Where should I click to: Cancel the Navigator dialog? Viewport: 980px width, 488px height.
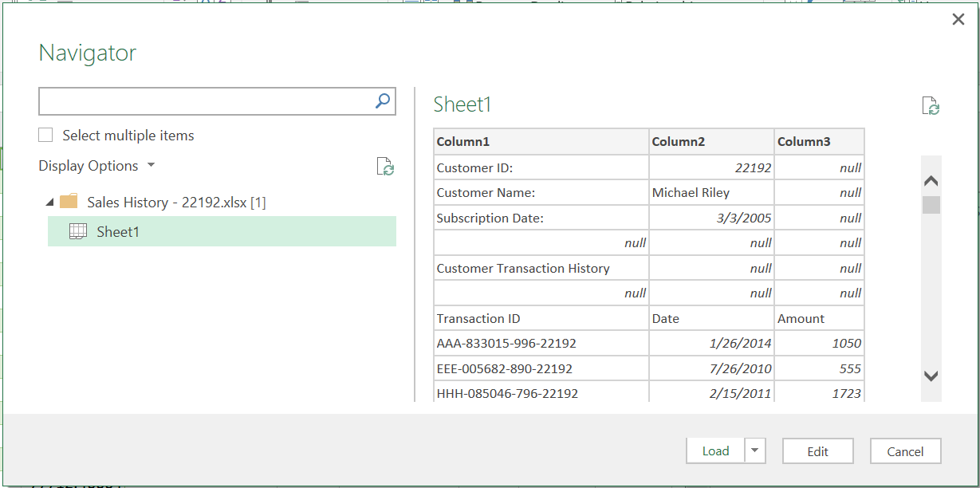coord(905,451)
